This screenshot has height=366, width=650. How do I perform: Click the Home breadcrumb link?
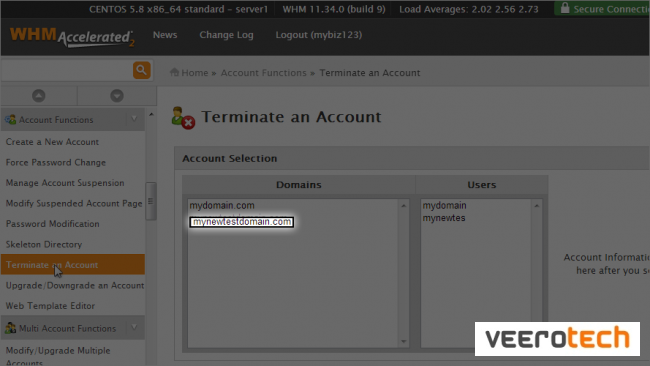[x=194, y=73]
